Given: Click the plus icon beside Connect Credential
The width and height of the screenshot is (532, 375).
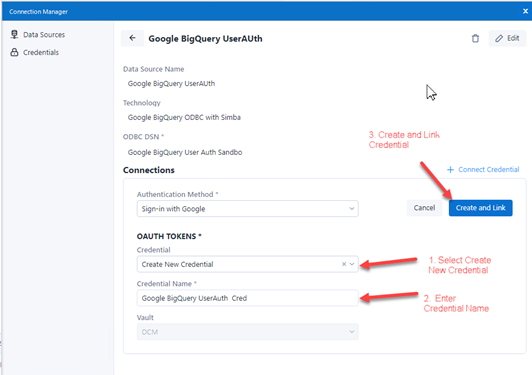Looking at the screenshot, I should point(450,170).
